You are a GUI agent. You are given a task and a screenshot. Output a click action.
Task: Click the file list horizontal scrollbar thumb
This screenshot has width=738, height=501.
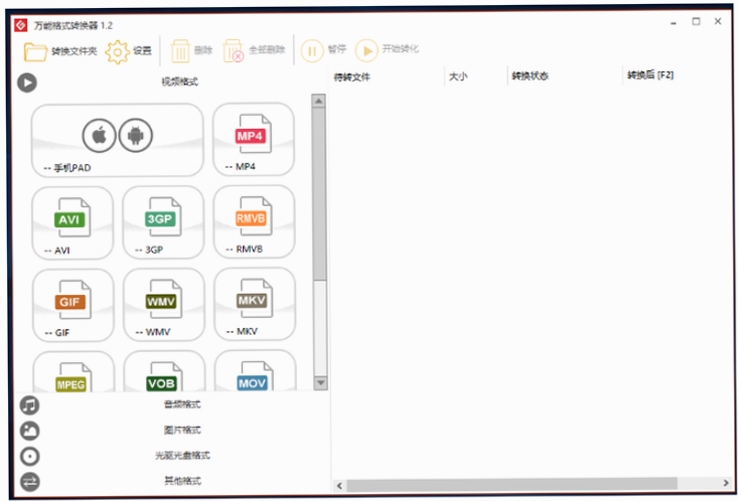click(512, 484)
